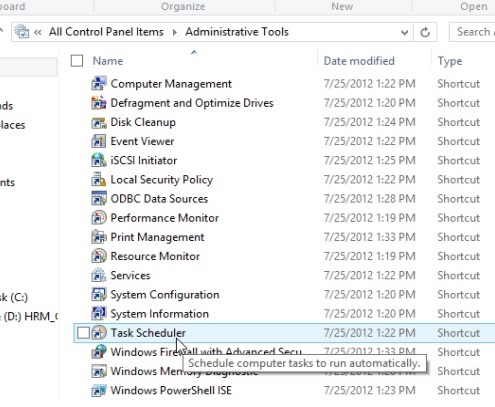Click inside the Search box
Viewport: 495px width, 407px height.
[x=472, y=32]
